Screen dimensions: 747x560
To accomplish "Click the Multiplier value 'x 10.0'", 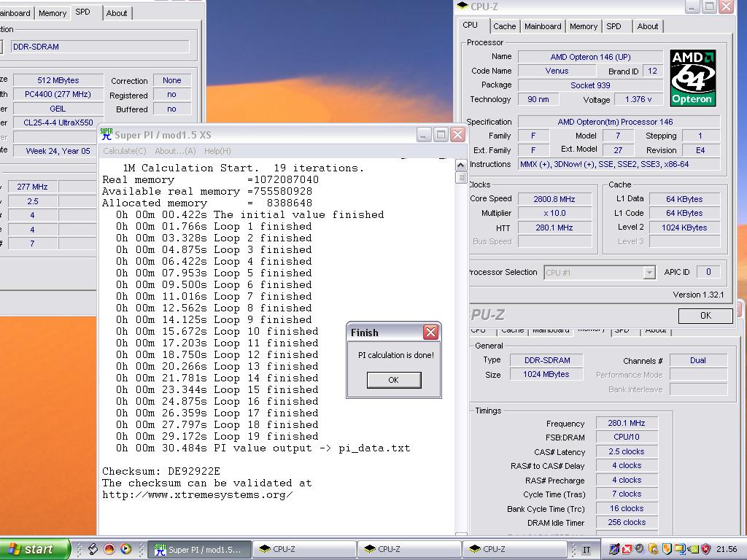I will (555, 213).
